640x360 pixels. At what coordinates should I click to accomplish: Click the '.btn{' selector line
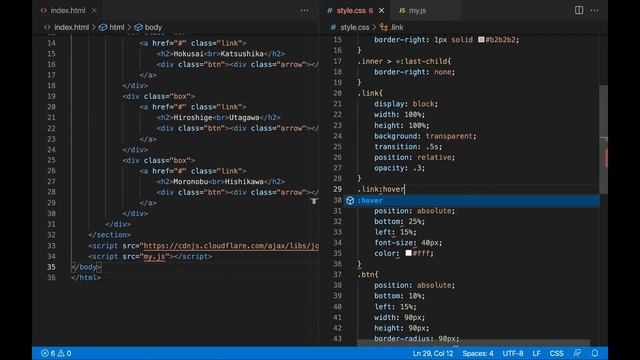click(368, 274)
